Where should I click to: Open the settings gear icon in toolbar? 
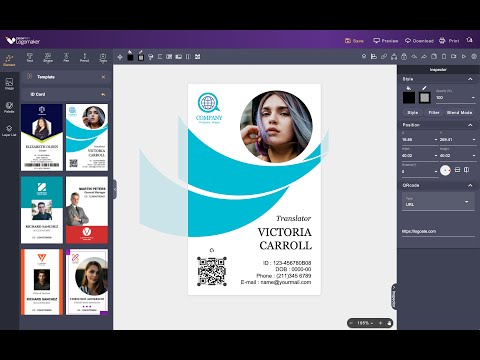[x=474, y=57]
